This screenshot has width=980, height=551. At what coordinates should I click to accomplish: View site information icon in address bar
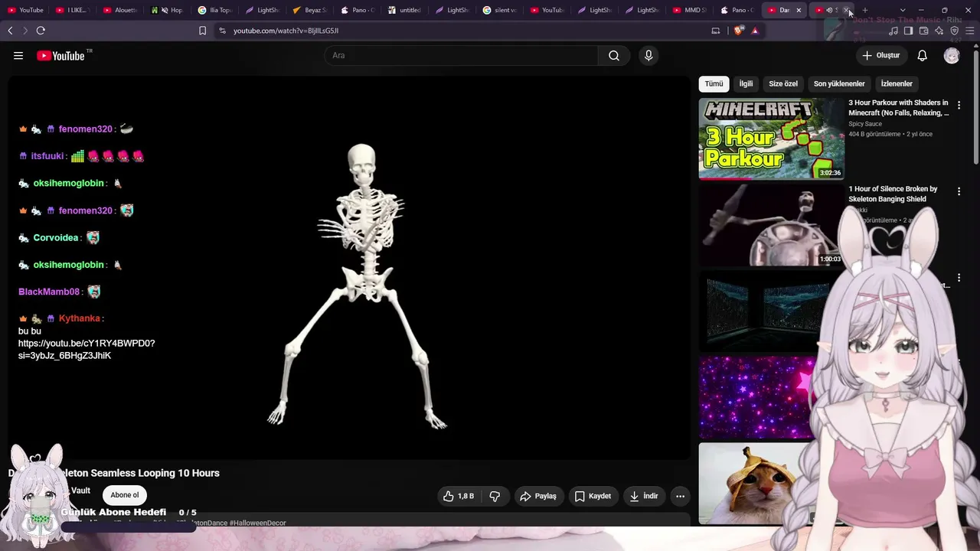coord(222,31)
